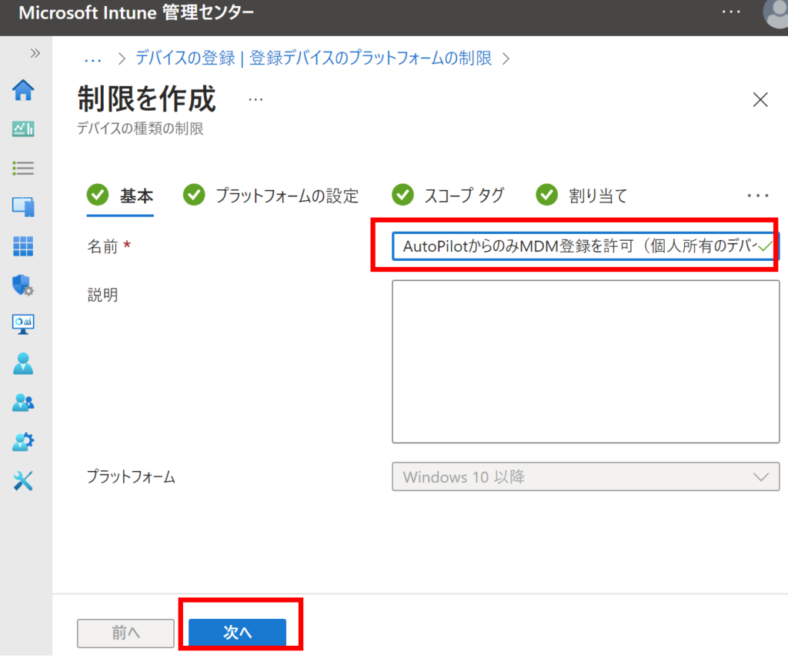Open the Groups icon in sidebar
This screenshot has width=788, height=672.
coord(23,403)
